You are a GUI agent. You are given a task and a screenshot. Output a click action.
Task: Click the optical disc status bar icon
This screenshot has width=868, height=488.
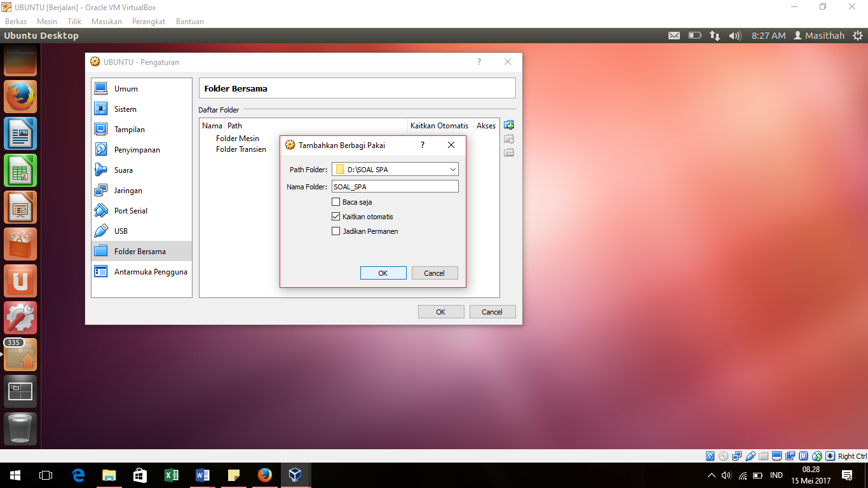(724, 456)
